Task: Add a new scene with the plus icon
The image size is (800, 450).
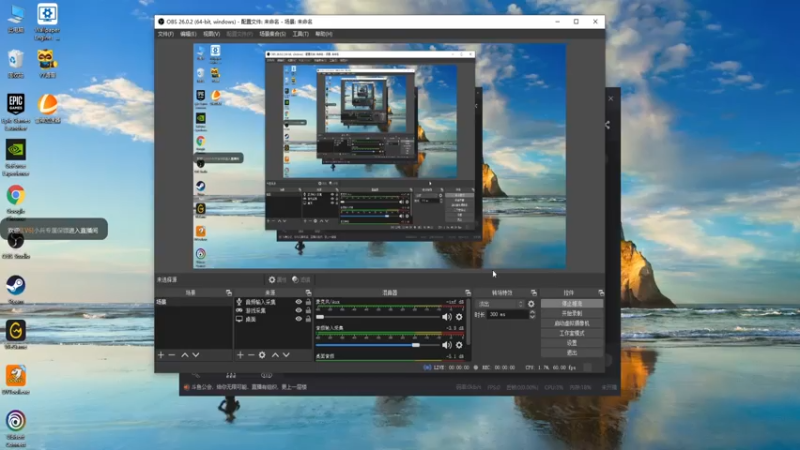Action: coord(161,355)
